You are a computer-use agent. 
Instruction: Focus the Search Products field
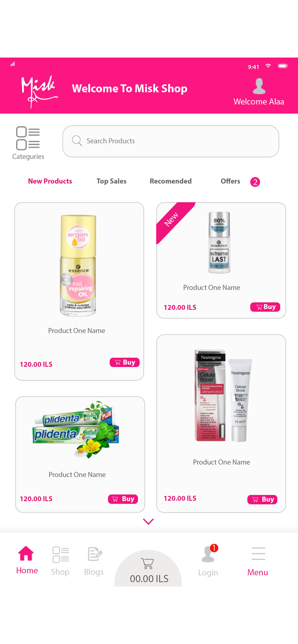pos(171,141)
